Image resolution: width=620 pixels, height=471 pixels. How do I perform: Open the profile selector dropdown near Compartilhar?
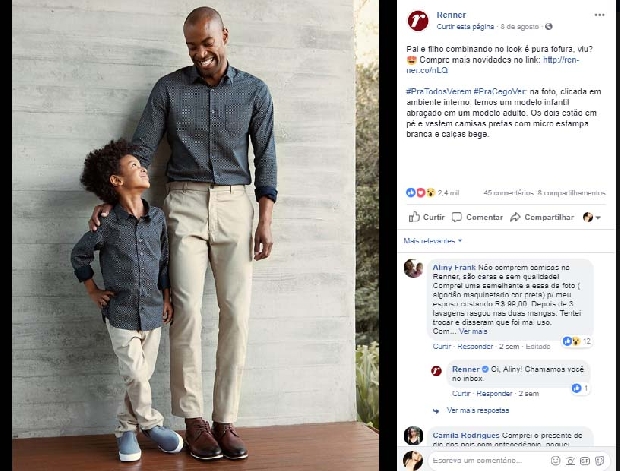point(592,217)
